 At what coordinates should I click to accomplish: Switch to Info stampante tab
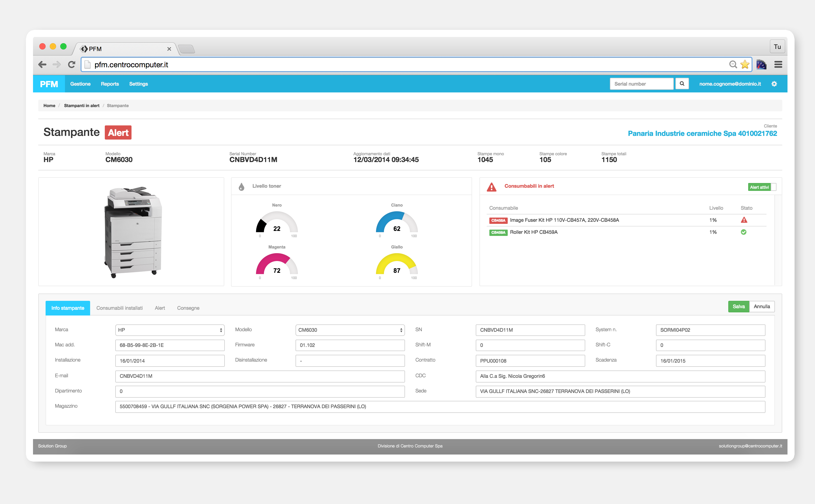68,308
